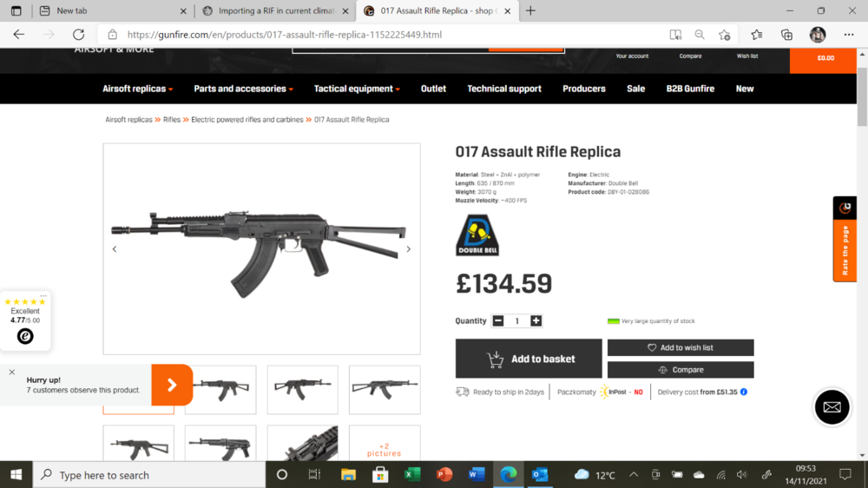This screenshot has height=488, width=868.
Task: Switch to the Importing a RIF tab
Action: click(x=276, y=10)
